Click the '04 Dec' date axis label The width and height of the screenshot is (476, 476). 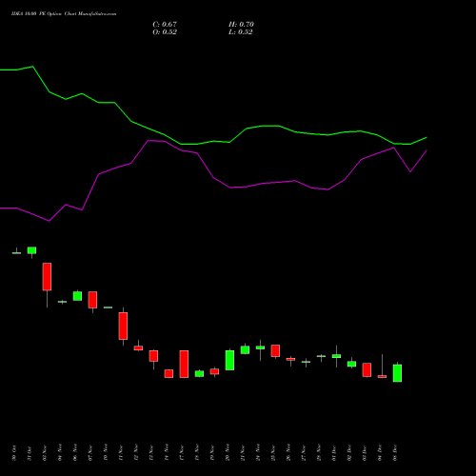380,453
